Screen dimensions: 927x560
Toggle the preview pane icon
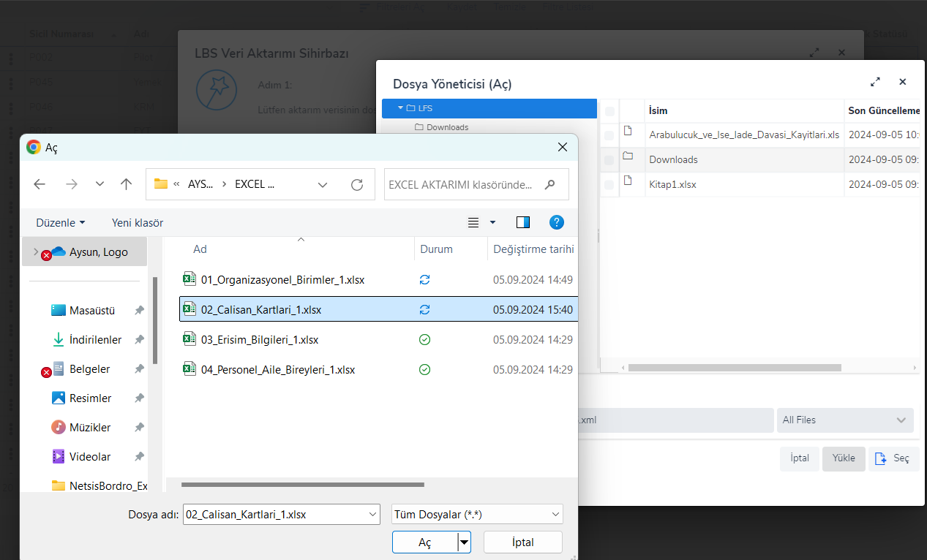coord(522,222)
